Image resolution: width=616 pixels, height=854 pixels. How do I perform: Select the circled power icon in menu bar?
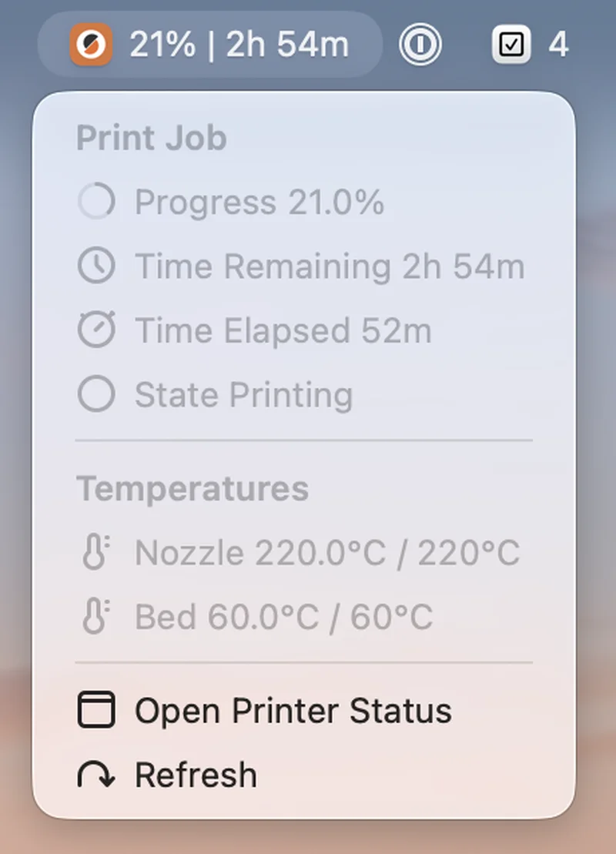coord(420,44)
